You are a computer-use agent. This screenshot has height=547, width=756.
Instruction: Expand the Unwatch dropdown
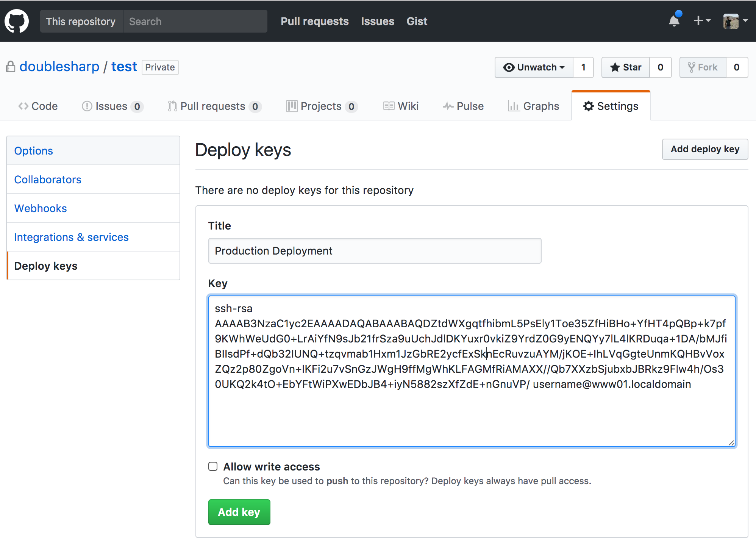point(534,67)
